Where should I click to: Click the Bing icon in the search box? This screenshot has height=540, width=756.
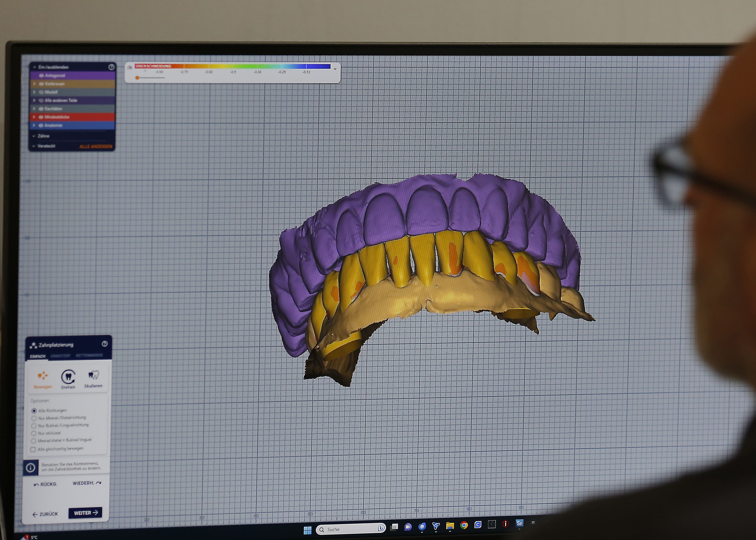[x=381, y=528]
